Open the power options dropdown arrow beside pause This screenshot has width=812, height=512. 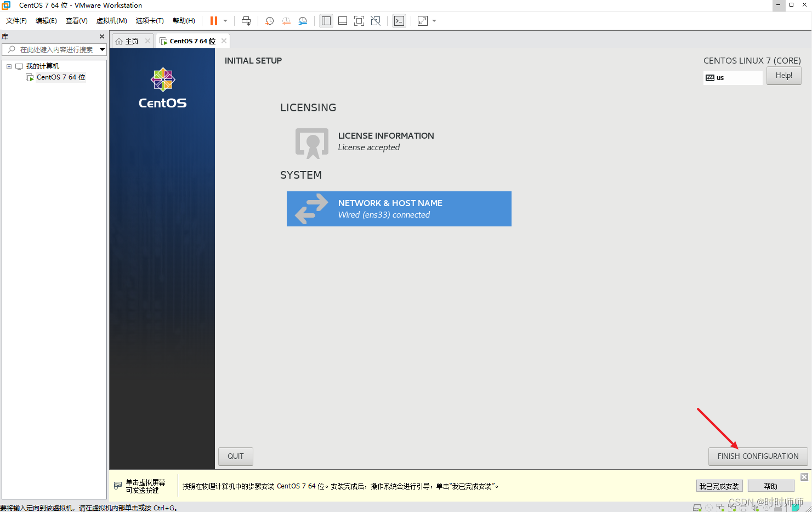pyautogui.click(x=225, y=21)
